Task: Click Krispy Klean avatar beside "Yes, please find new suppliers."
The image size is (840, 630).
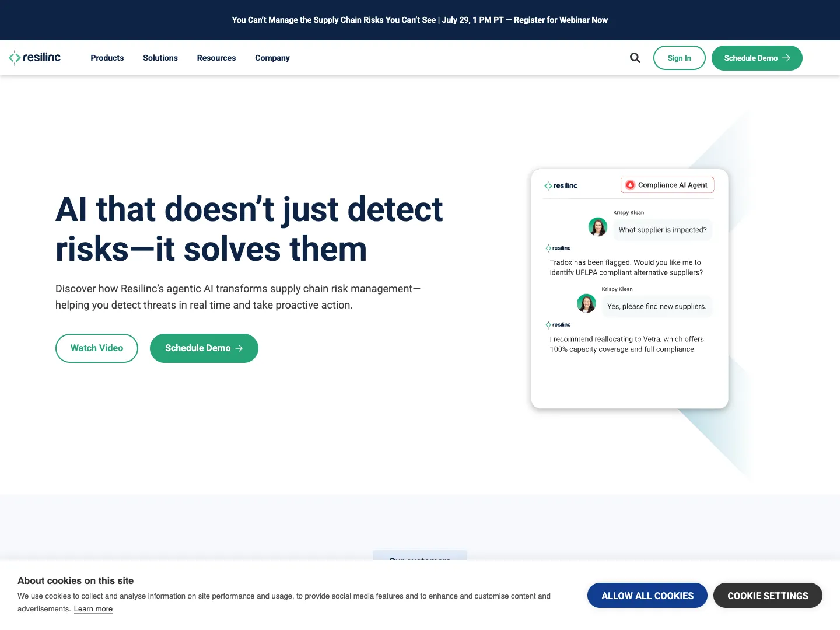Action: tap(586, 303)
